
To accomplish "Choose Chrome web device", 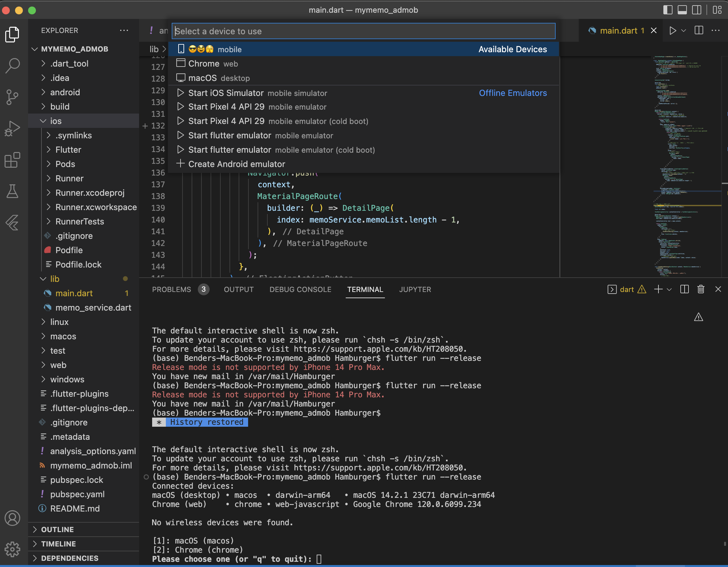I will [x=363, y=63].
